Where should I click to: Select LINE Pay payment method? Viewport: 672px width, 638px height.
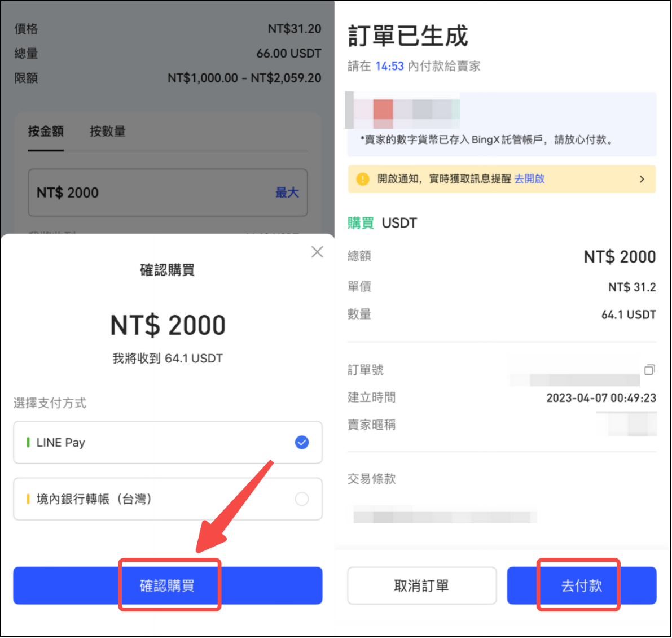tap(168, 442)
